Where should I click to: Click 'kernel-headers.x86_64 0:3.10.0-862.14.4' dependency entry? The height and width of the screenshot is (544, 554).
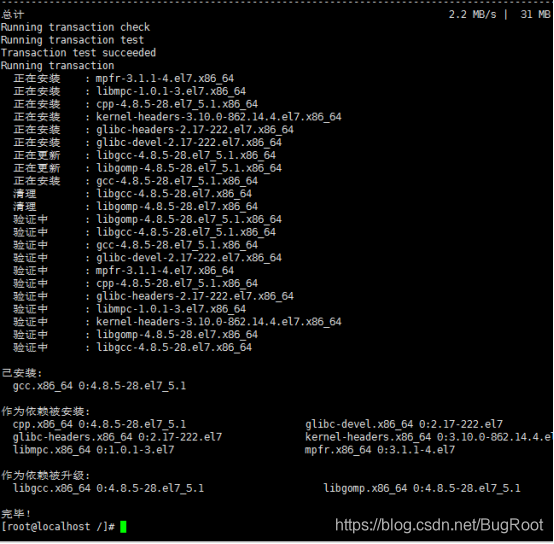click(429, 437)
